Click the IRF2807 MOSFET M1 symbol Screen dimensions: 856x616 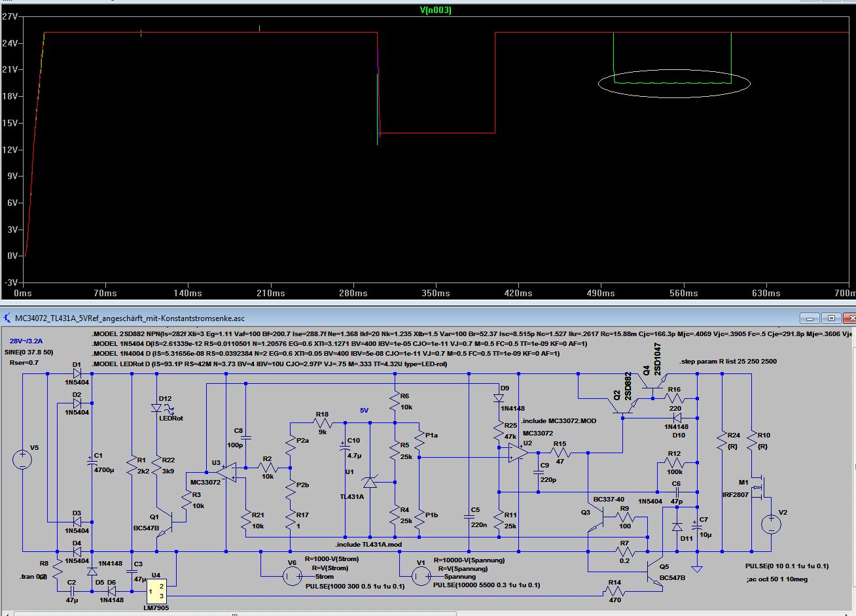[x=758, y=487]
